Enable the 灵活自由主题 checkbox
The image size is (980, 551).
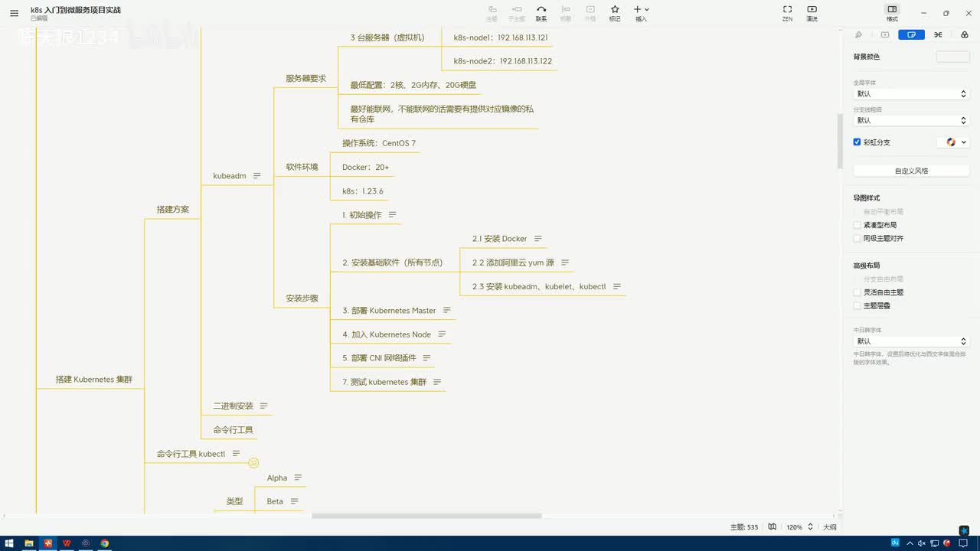pos(857,292)
